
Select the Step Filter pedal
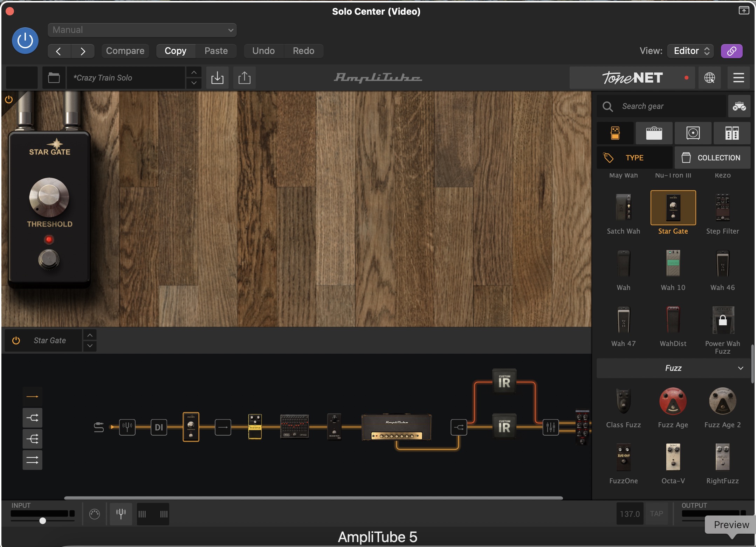pyautogui.click(x=722, y=214)
